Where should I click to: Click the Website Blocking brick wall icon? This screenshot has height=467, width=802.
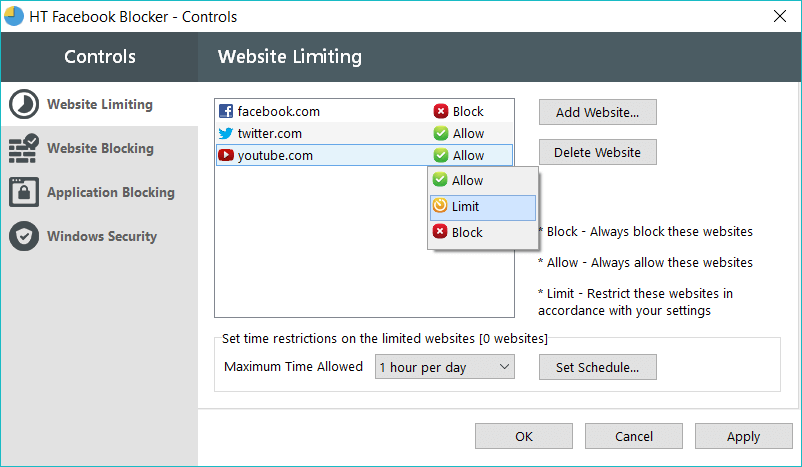pos(24,148)
